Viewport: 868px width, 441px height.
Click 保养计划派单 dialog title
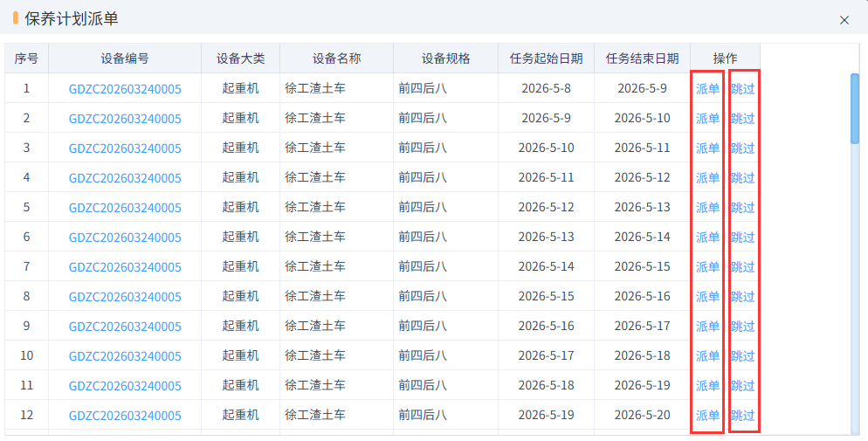[72, 19]
